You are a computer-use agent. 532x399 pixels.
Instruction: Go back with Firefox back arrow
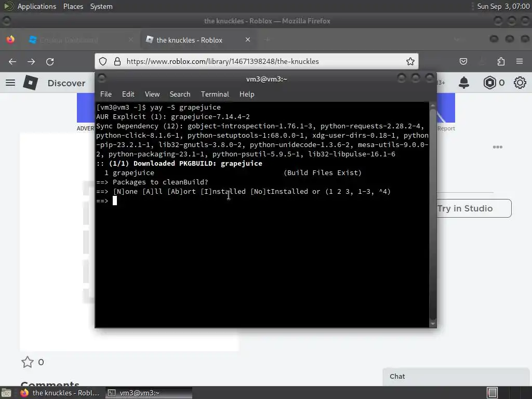pyautogui.click(x=12, y=61)
